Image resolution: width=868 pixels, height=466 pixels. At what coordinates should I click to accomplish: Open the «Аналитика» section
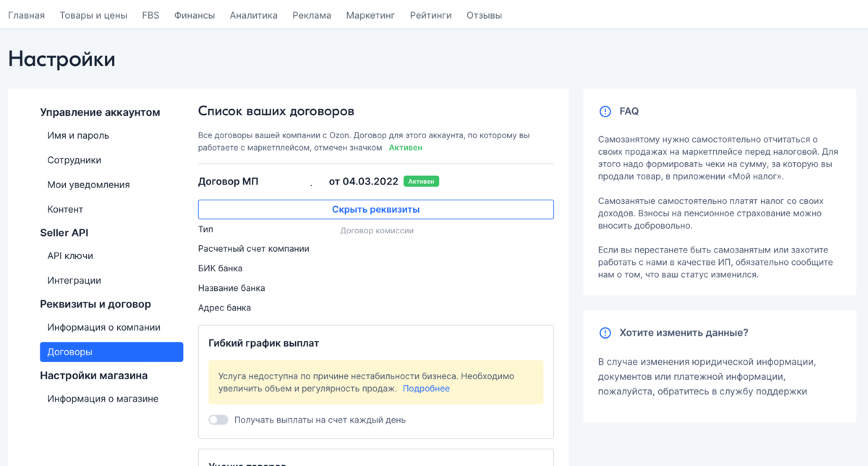pyautogui.click(x=253, y=14)
